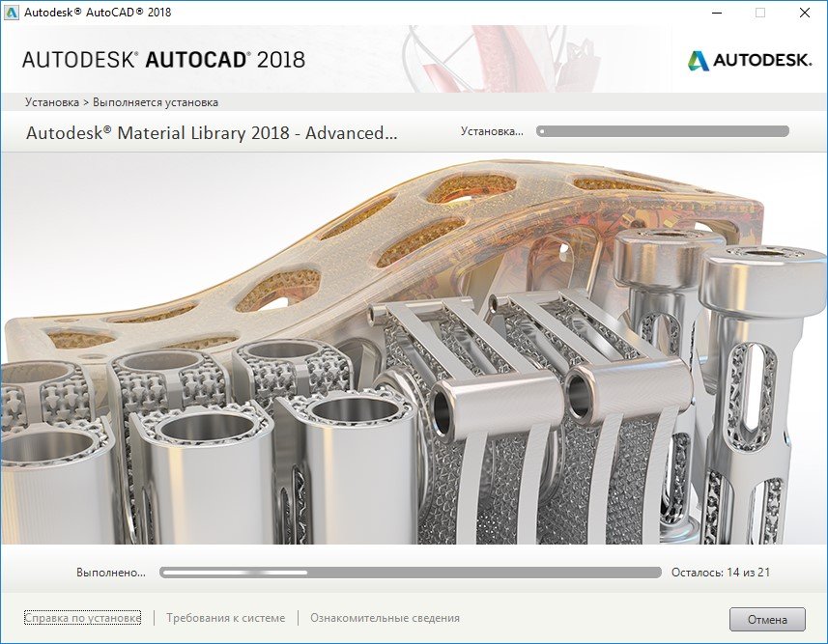Click the AutoCAD icon in title bar
Viewport: 828px width, 644px height.
pos(11,13)
